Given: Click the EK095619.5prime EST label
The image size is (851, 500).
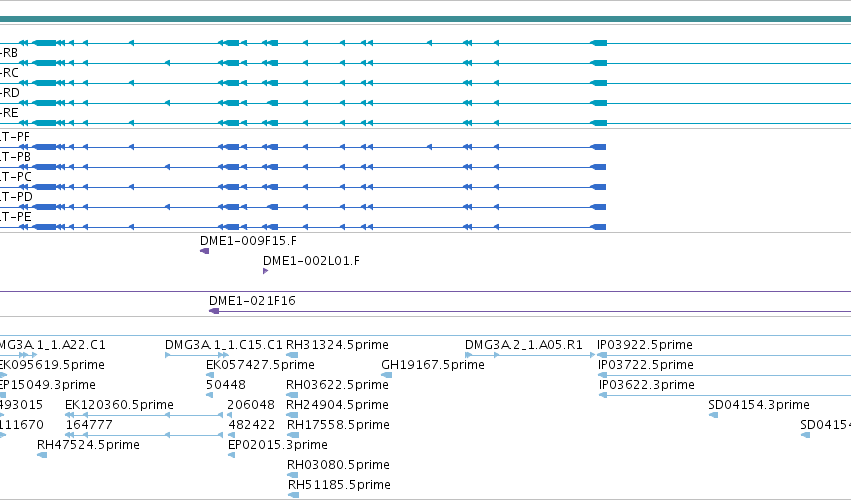Looking at the screenshot, I should coord(52,365).
